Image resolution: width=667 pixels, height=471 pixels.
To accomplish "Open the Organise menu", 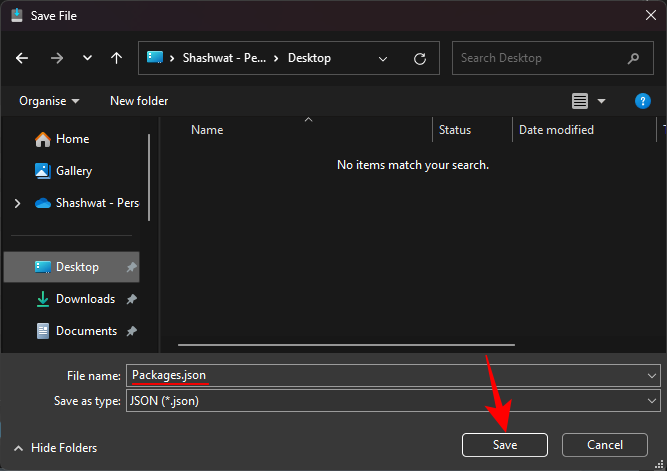I will click(49, 101).
